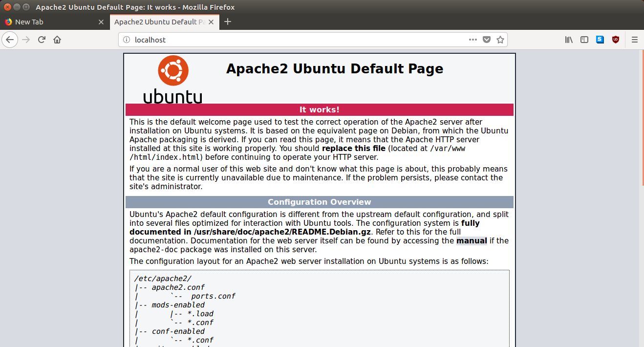Image resolution: width=644 pixels, height=347 pixels.
Task: Click the 'It works!' red banner
Action: coord(320,109)
